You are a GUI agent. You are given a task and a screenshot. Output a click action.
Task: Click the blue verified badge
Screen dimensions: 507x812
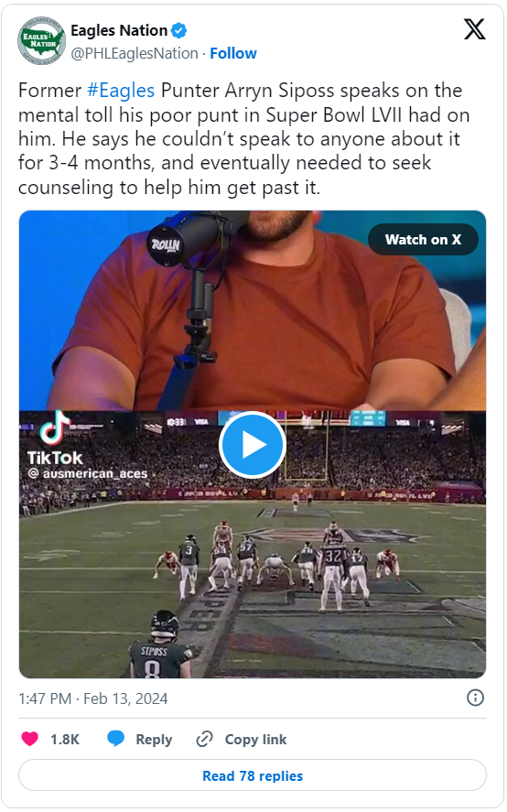pos(178,31)
